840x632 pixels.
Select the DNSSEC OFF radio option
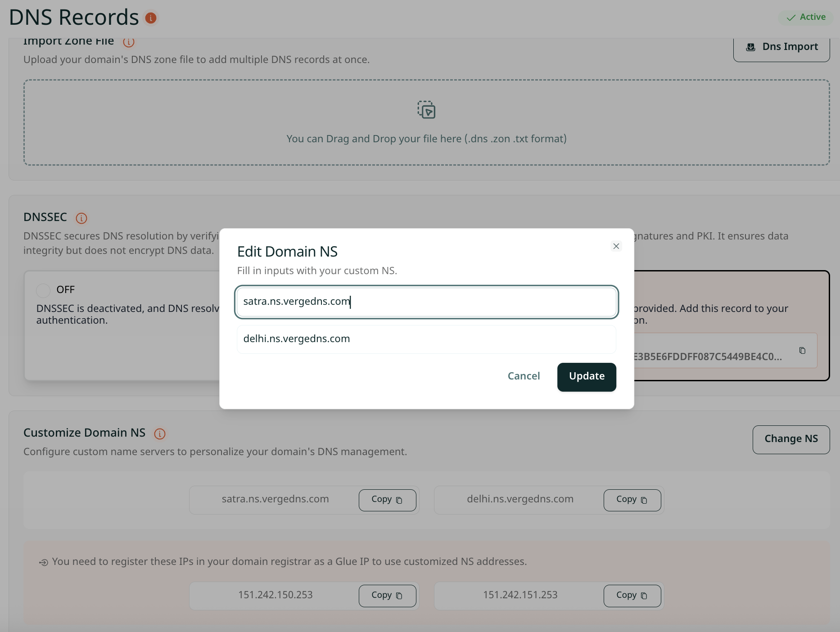43,290
